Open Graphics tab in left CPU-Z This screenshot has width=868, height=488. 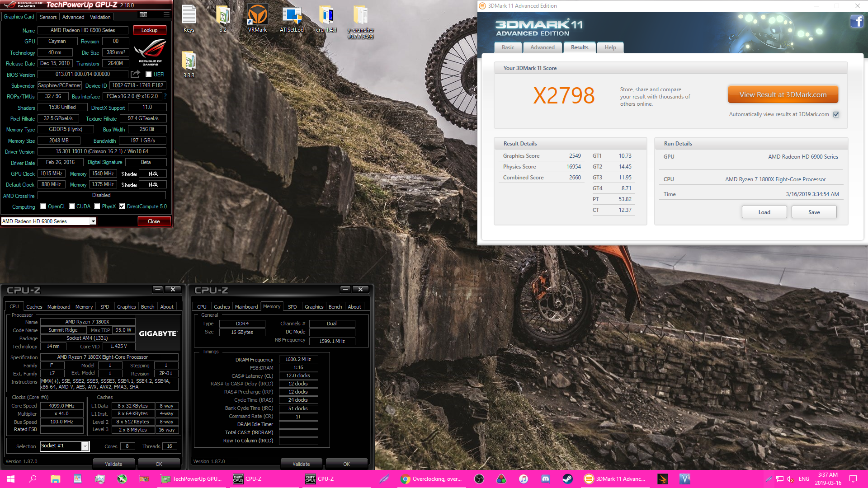tap(127, 307)
